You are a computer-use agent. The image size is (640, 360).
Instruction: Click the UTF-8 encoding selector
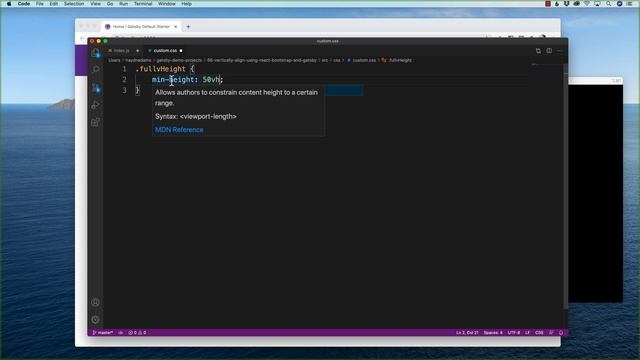[x=514, y=333]
